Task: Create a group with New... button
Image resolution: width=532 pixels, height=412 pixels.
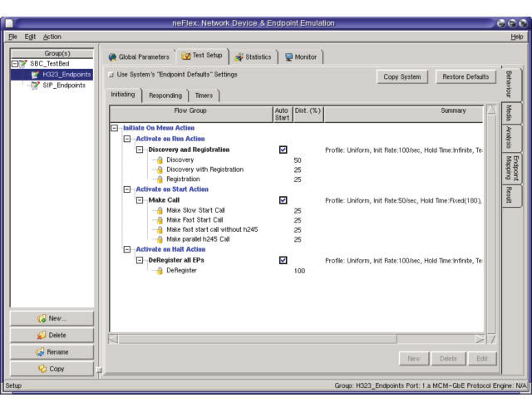Action: click(52, 318)
